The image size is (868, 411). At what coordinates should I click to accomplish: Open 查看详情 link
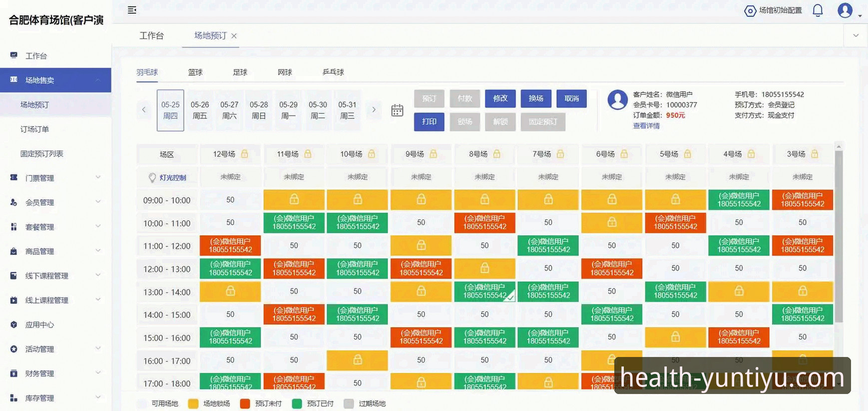pyautogui.click(x=646, y=126)
